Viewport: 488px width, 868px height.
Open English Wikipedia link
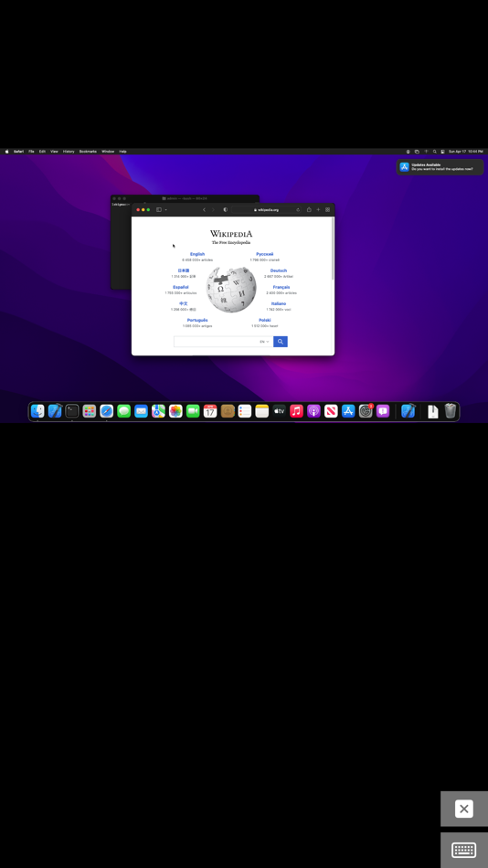[x=197, y=254]
